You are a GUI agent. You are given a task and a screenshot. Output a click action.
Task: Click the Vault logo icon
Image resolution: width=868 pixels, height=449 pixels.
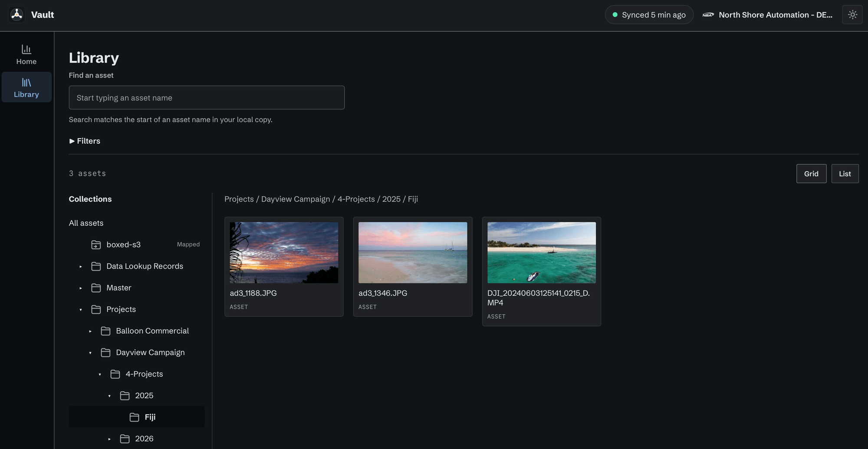17,15
